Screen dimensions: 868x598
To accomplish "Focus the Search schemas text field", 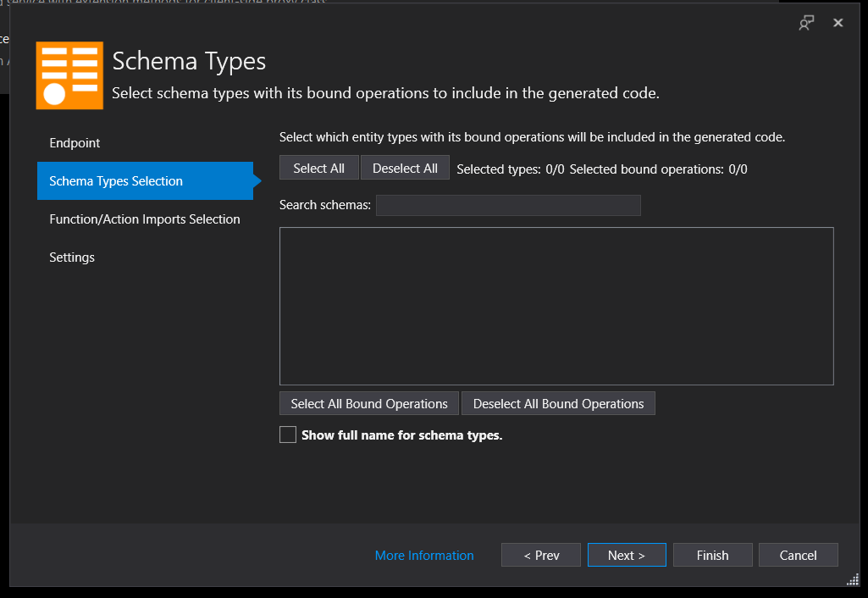I will pos(508,206).
